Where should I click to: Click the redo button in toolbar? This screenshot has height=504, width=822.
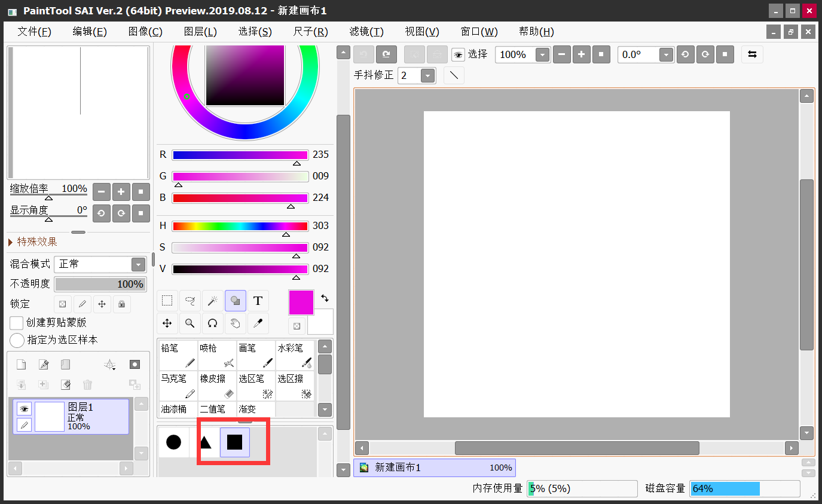click(x=386, y=54)
